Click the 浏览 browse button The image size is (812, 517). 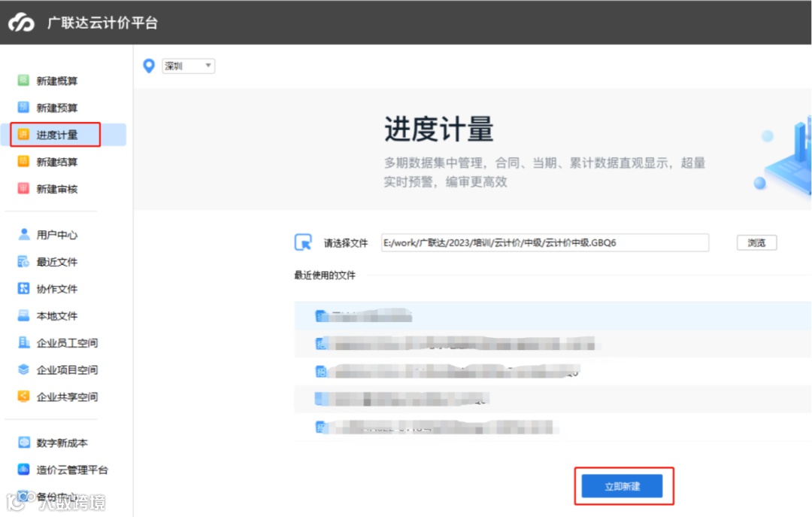[756, 242]
